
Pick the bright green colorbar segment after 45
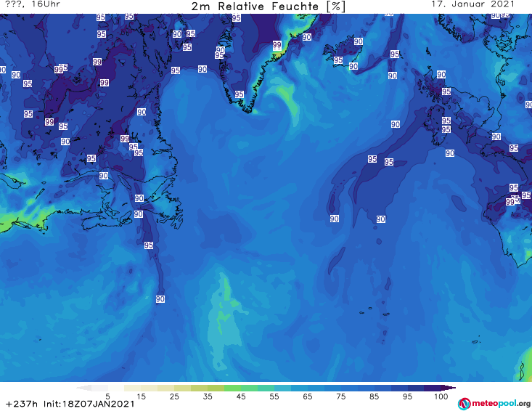(x=250, y=388)
